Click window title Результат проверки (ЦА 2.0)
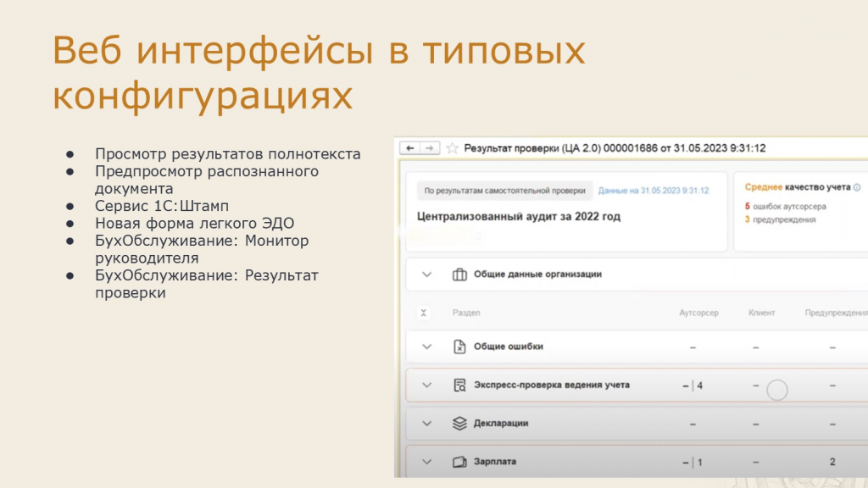This screenshot has width=868, height=488. tap(615, 148)
